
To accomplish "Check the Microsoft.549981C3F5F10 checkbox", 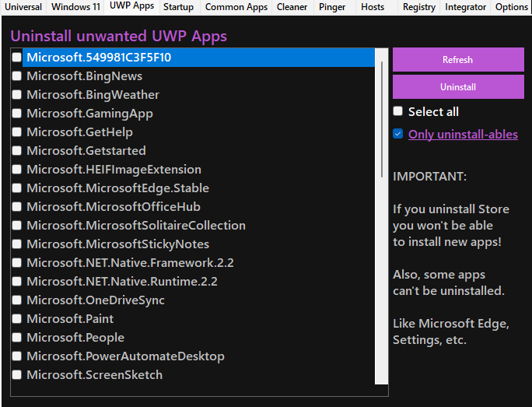I will pyautogui.click(x=16, y=57).
